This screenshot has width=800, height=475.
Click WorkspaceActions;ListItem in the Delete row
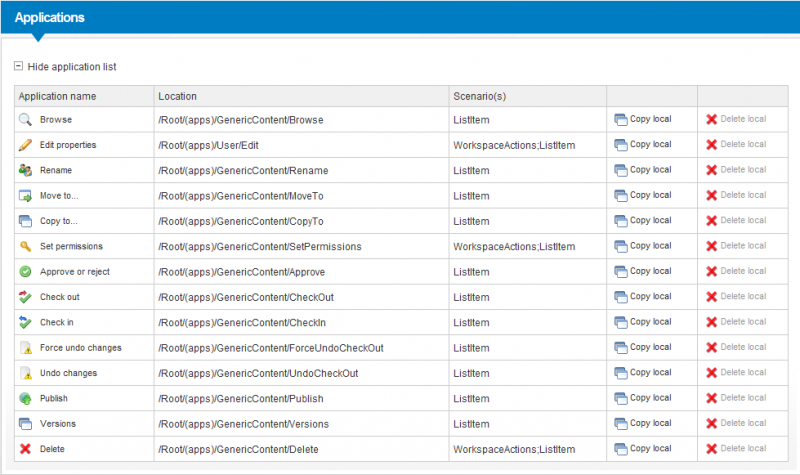click(x=514, y=449)
